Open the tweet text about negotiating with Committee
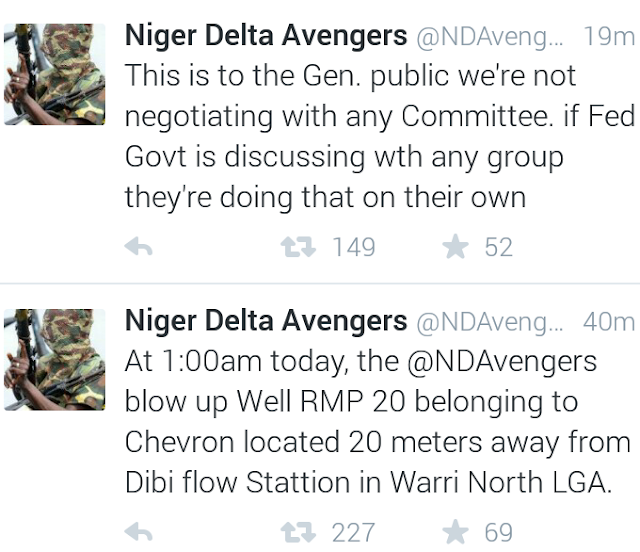This screenshot has width=640, height=552. (380, 137)
